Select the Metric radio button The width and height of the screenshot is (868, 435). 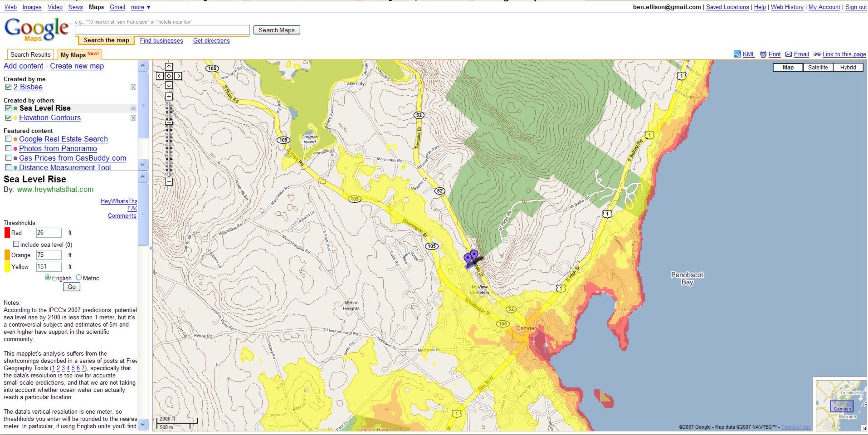tap(79, 278)
